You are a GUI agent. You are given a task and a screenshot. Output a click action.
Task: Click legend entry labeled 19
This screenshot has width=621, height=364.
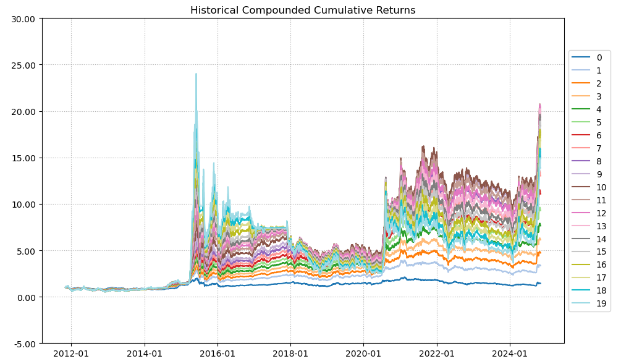[589, 304]
